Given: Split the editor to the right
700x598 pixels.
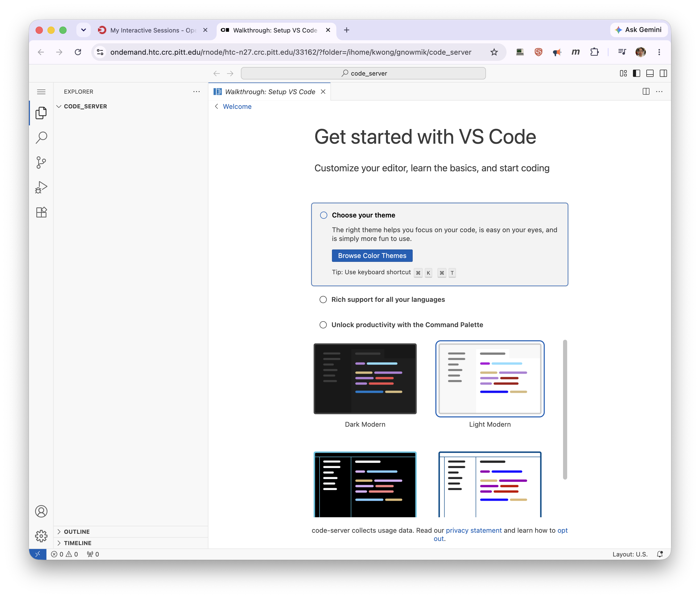Looking at the screenshot, I should tap(646, 92).
